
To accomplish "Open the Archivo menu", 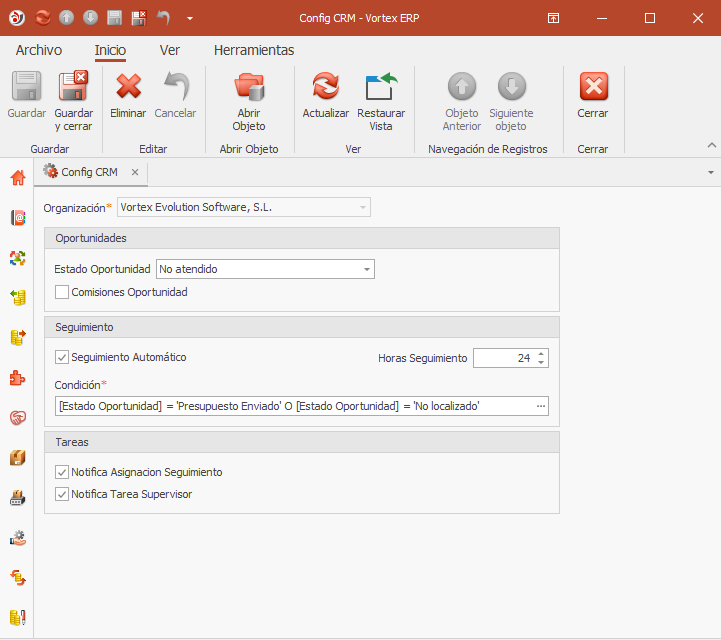I will (39, 50).
